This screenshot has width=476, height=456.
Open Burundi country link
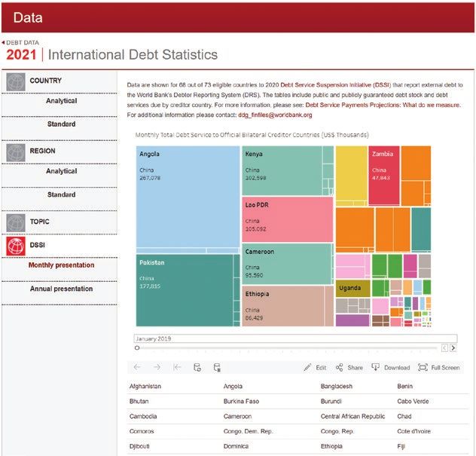(331, 401)
